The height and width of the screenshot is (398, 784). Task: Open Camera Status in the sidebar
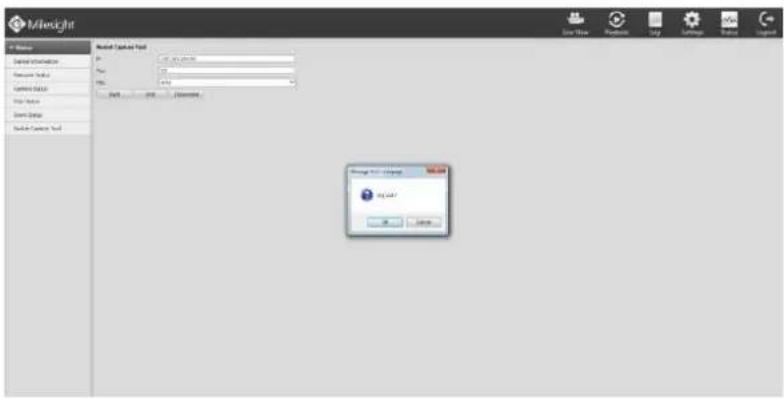(x=48, y=88)
